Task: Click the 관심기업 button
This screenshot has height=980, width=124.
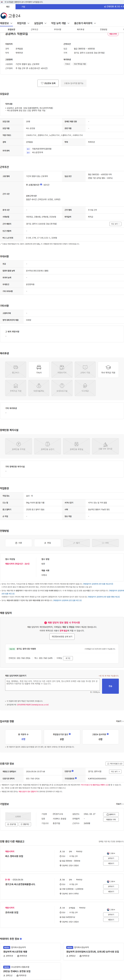Action: (11, 824)
